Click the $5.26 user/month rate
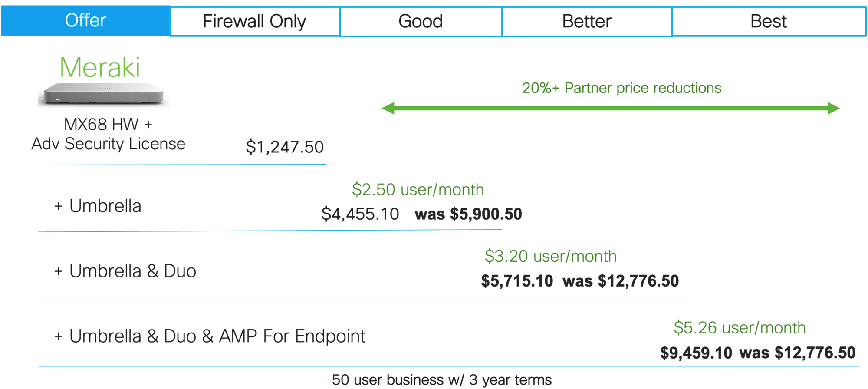 pos(740,328)
